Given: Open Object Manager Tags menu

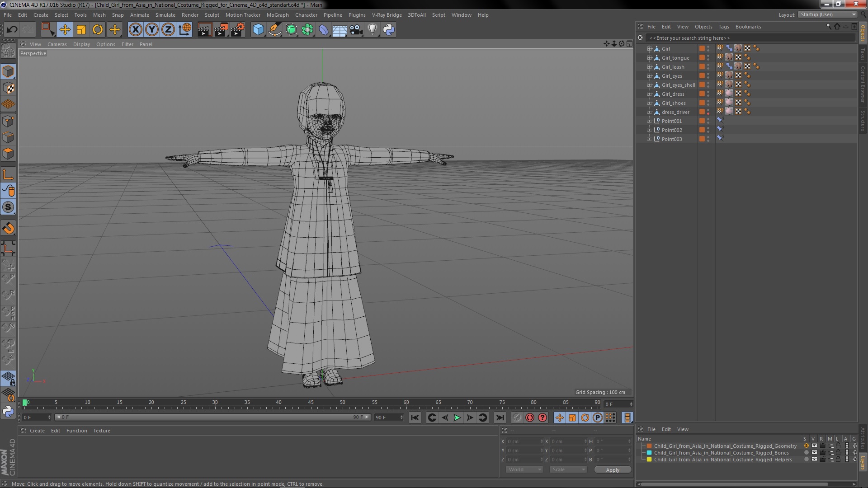Looking at the screenshot, I should click(x=723, y=27).
